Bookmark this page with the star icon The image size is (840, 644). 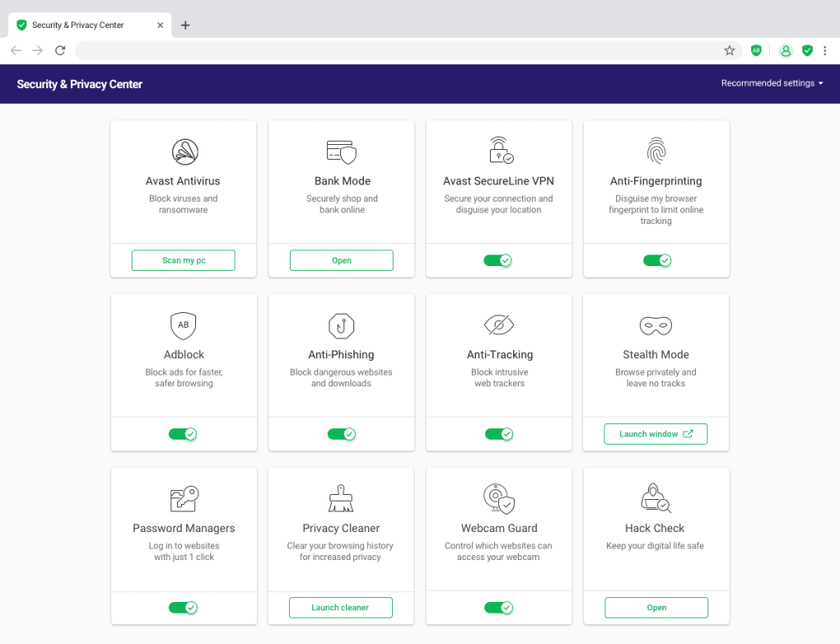[729, 50]
